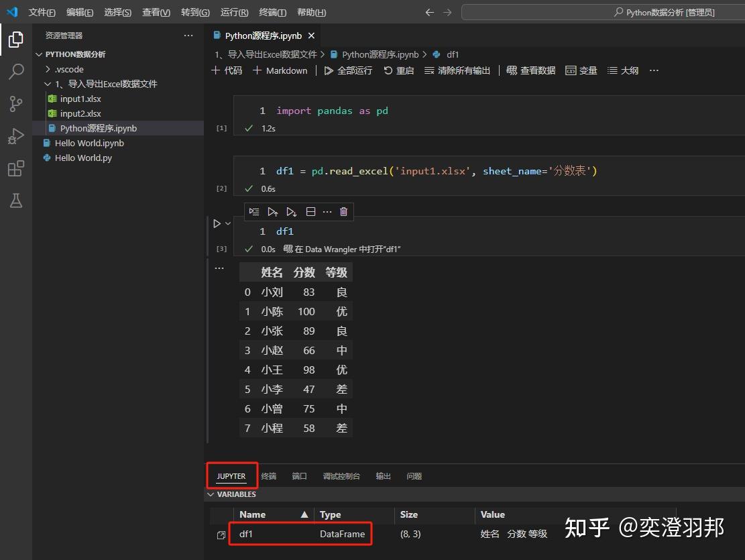Open the Extensions view

[x=16, y=168]
